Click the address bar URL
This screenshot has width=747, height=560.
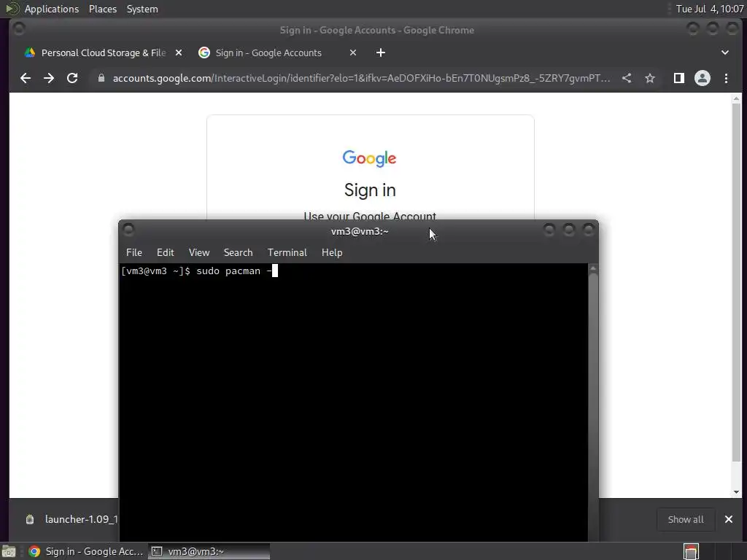pyautogui.click(x=361, y=78)
